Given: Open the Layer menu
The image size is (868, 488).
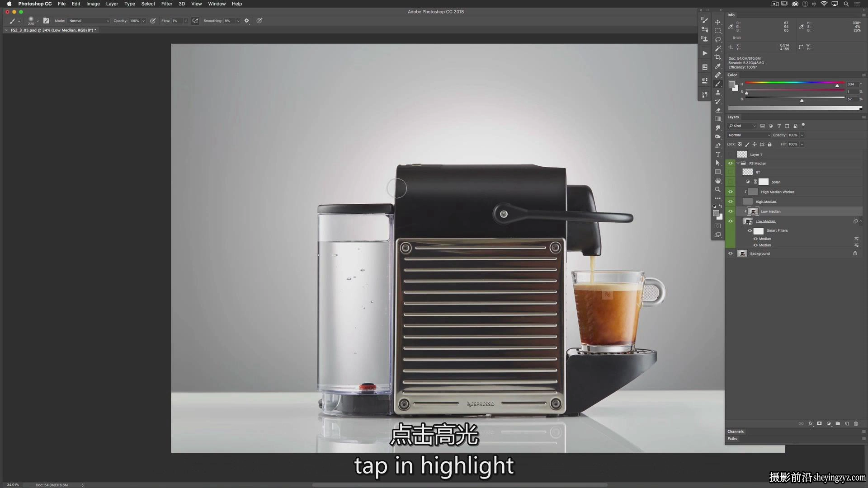Looking at the screenshot, I should [x=112, y=4].
